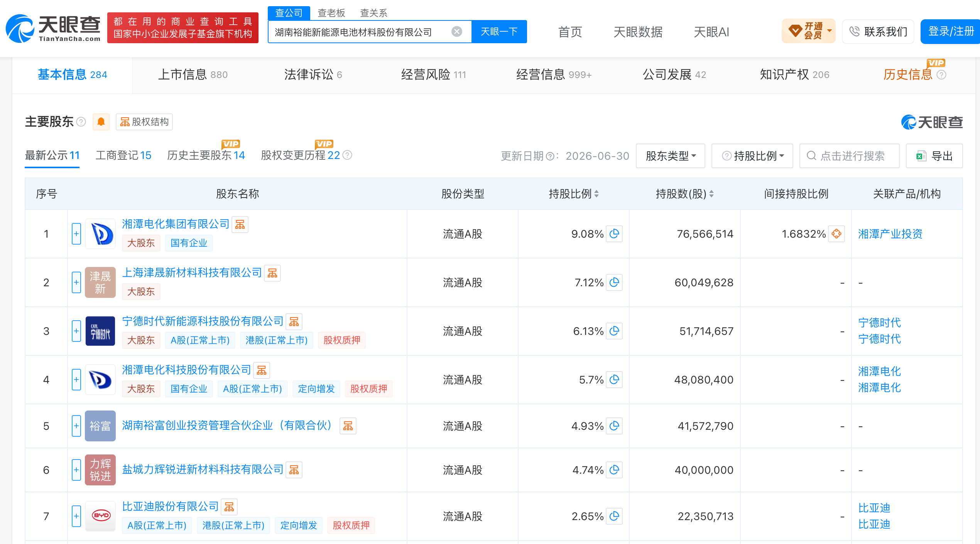Select the 工商登记 15 sub-tab
Image resolution: width=980 pixels, height=544 pixels.
click(123, 155)
